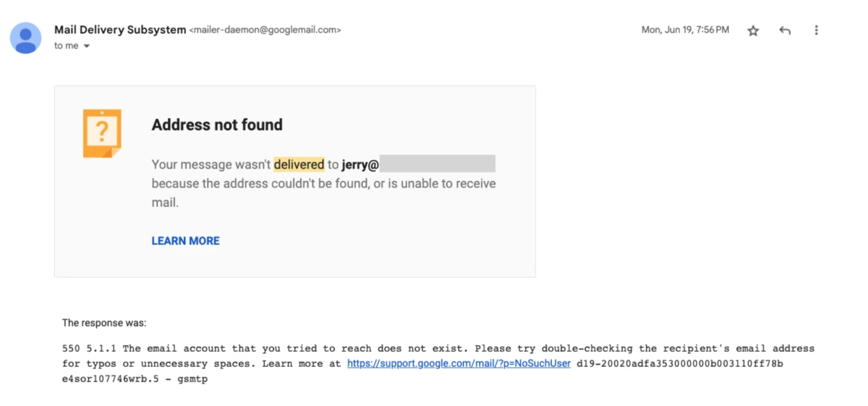Click the sender's blue avatar icon

(25, 38)
